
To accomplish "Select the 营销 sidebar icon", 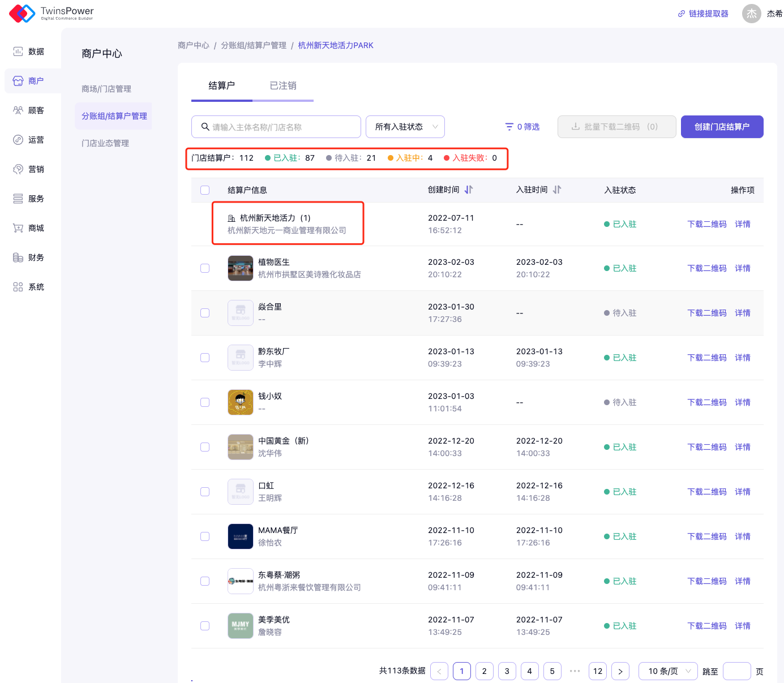I will point(18,169).
